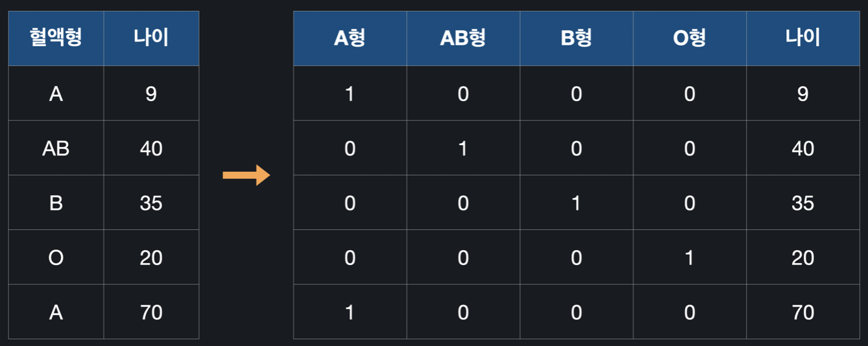
Task: Click the B형 column header
Action: 576,38
